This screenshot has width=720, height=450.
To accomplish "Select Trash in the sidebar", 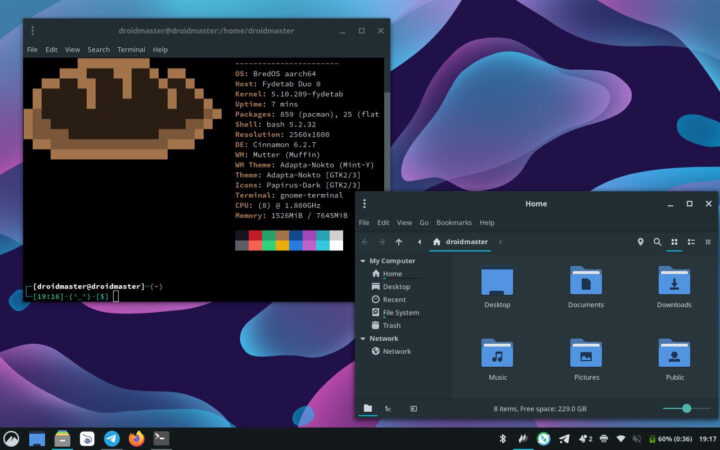I will [x=391, y=325].
